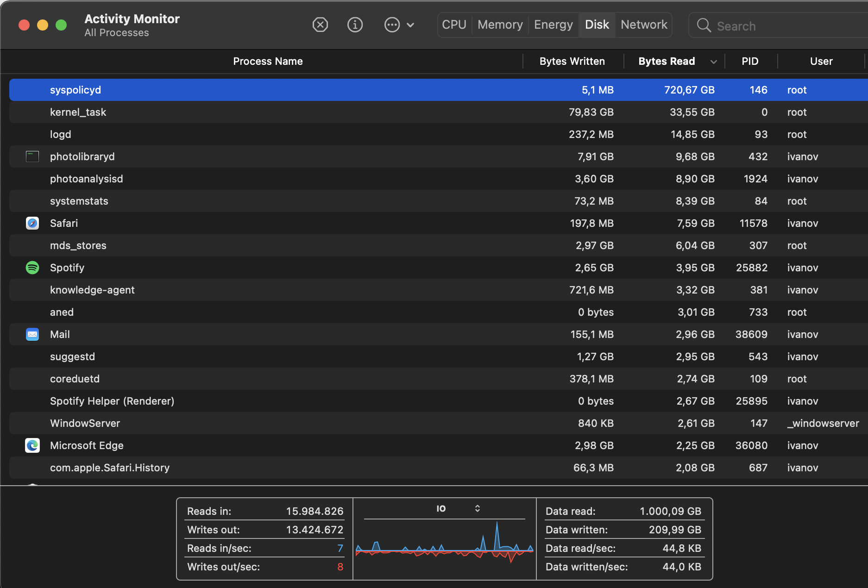Open the Network tab

(644, 25)
